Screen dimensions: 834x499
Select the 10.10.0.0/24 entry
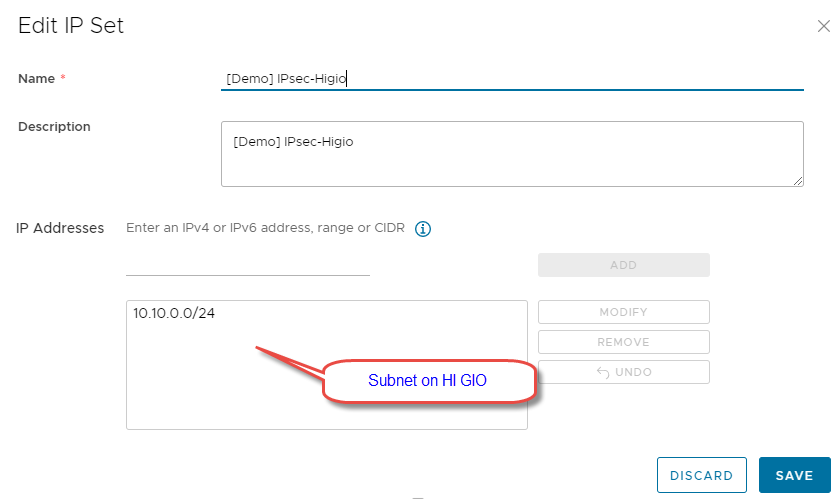[x=174, y=313]
